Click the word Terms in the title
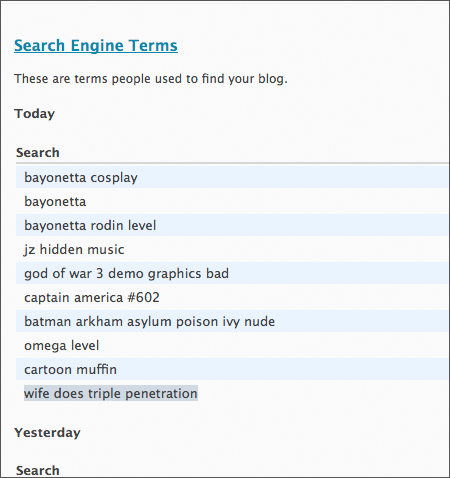 153,46
